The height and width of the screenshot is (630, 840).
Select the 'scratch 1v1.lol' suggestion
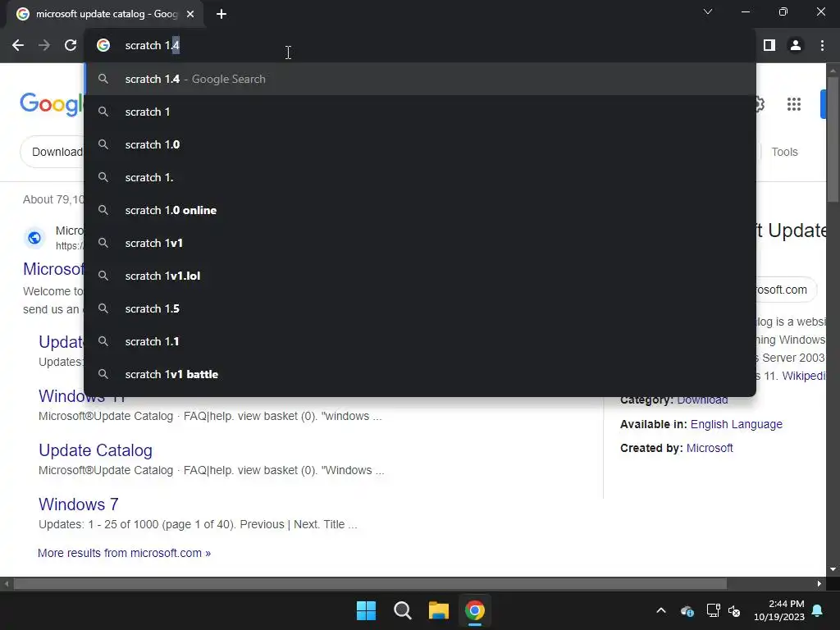coord(420,276)
